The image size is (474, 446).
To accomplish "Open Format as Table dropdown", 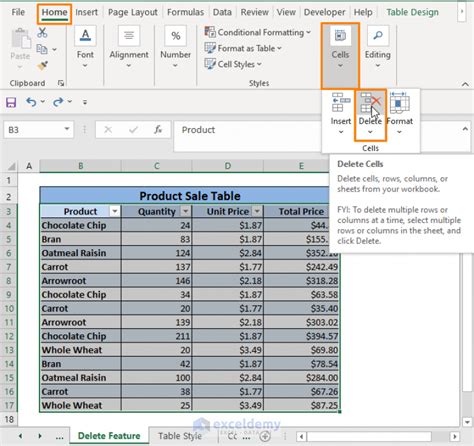I will tap(243, 48).
